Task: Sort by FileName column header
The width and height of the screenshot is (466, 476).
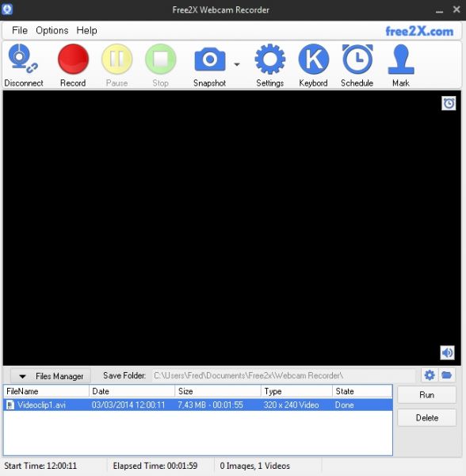Action: 47,391
